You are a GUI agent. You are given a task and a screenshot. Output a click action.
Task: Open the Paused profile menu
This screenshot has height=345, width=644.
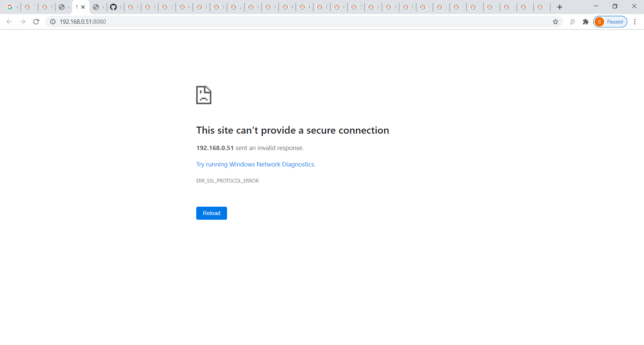click(610, 22)
